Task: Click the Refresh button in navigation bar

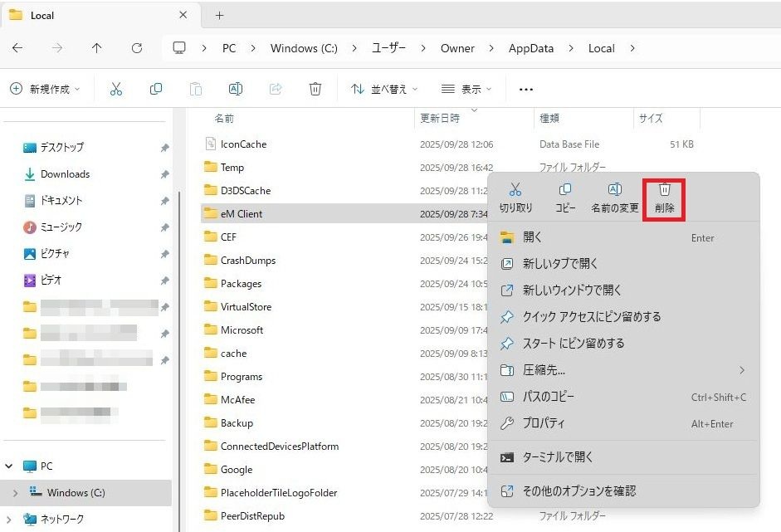Action: 137,48
